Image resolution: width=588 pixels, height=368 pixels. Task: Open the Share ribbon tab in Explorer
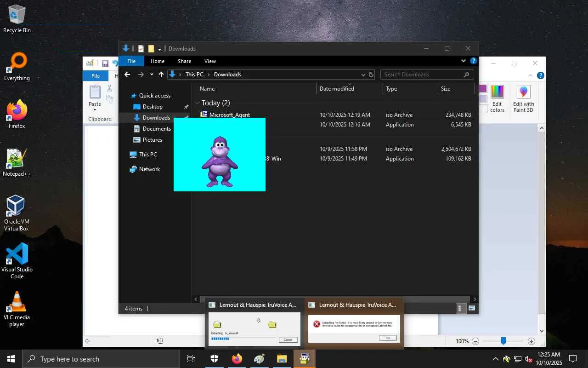[184, 61]
